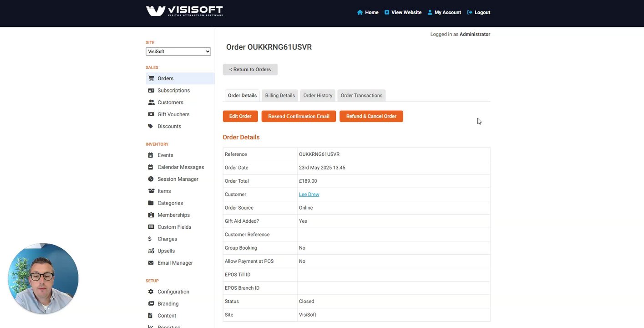Open the Lee Drew customer link
The image size is (644, 328).
tap(309, 194)
